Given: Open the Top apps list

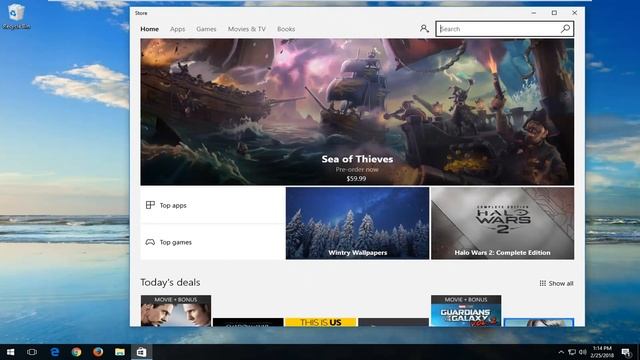Looking at the screenshot, I should 212,205.
